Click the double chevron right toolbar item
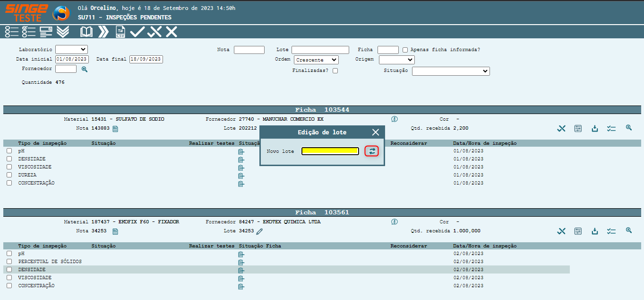The image size is (644, 300). click(103, 32)
